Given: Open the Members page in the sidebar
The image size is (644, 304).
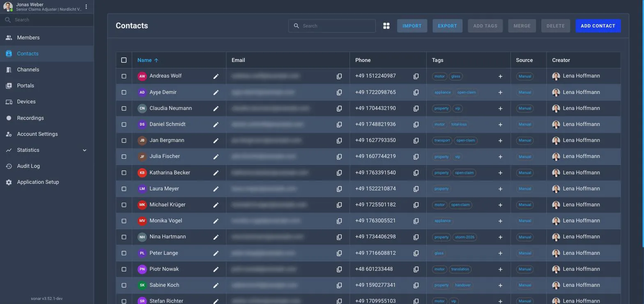Looking at the screenshot, I should [x=47, y=37].
